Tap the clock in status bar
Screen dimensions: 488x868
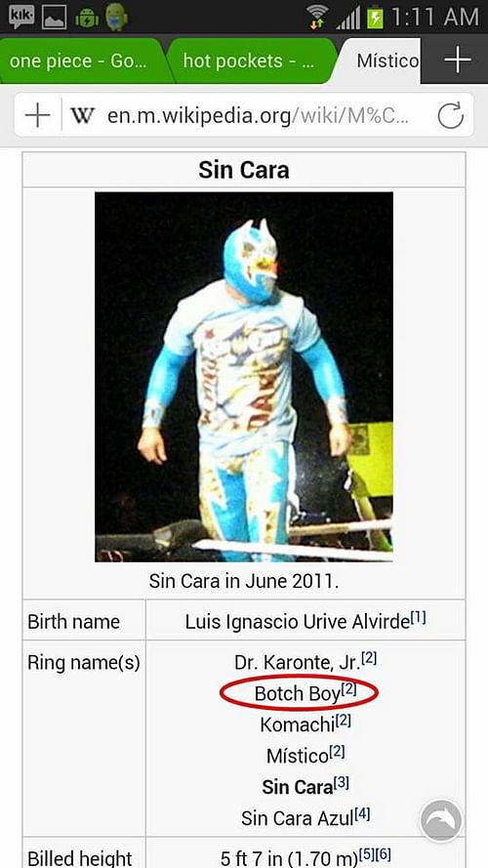click(435, 18)
